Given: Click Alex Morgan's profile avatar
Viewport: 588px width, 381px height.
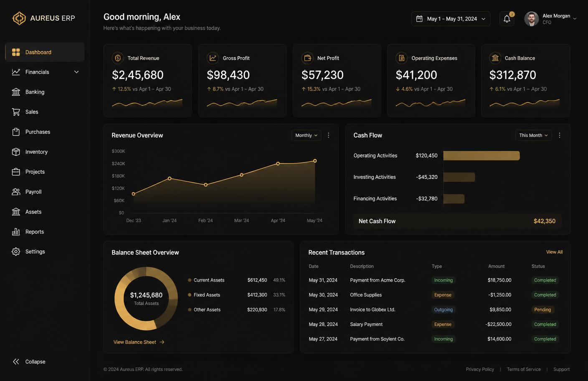Looking at the screenshot, I should click(x=531, y=19).
